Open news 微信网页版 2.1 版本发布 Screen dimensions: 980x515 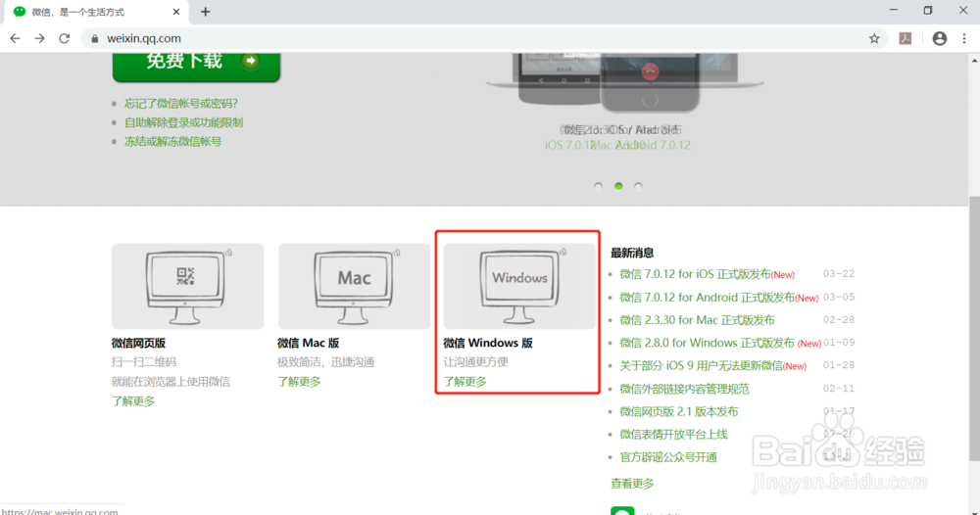pos(679,412)
